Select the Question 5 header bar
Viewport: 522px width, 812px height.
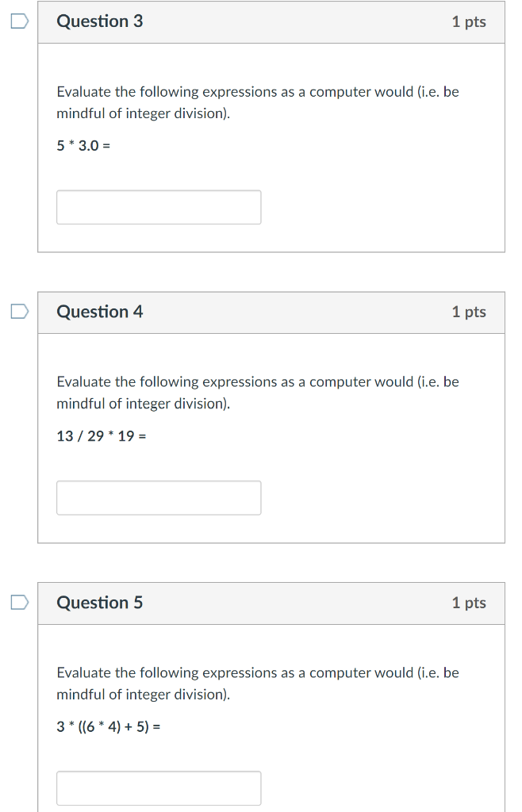point(271,603)
